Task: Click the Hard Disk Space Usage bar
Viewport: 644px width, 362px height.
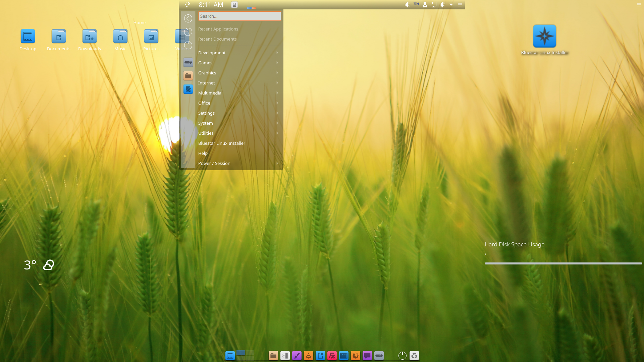Action: (x=563, y=263)
